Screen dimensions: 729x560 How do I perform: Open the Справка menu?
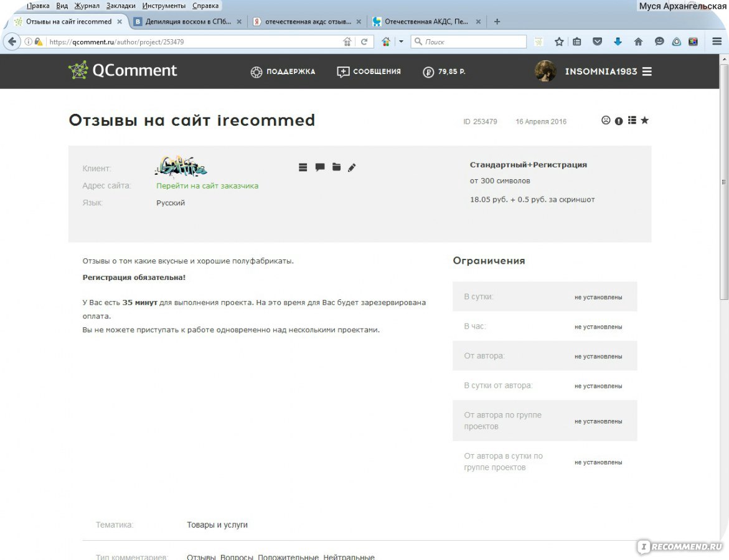coord(205,6)
